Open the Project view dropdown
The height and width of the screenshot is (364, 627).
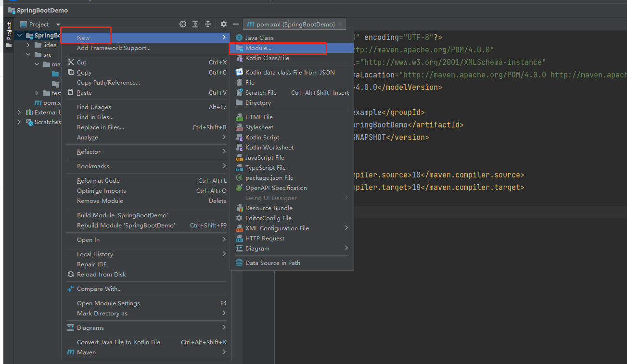pyautogui.click(x=58, y=25)
